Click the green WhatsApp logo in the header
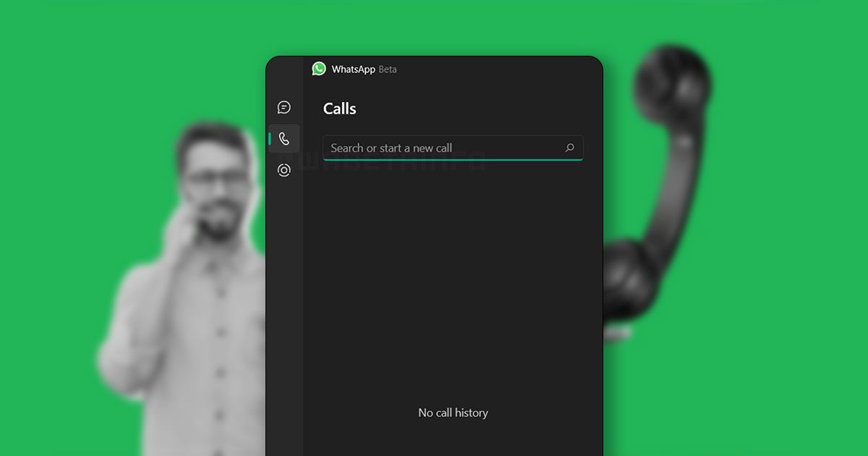Viewport: 868px width, 456px height. point(319,69)
